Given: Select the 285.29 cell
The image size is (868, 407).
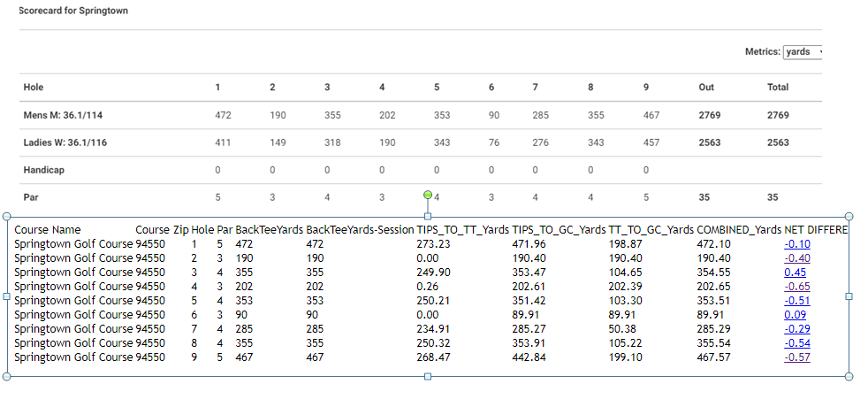Looking at the screenshot, I should pos(713,329).
